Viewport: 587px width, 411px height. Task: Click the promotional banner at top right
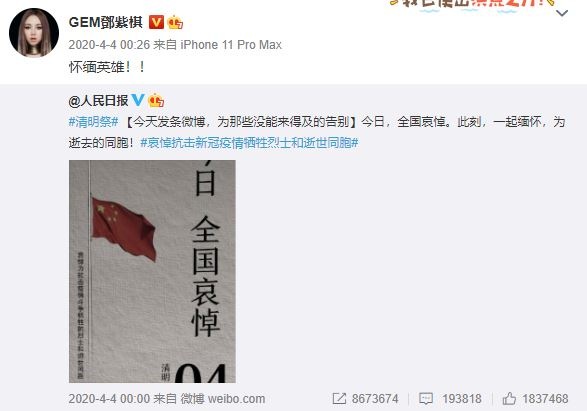(472, 4)
